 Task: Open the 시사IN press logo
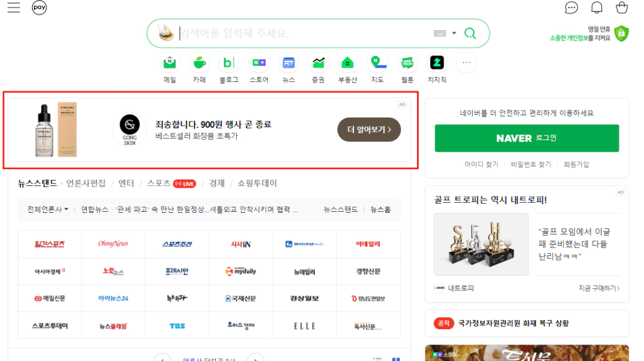point(241,245)
